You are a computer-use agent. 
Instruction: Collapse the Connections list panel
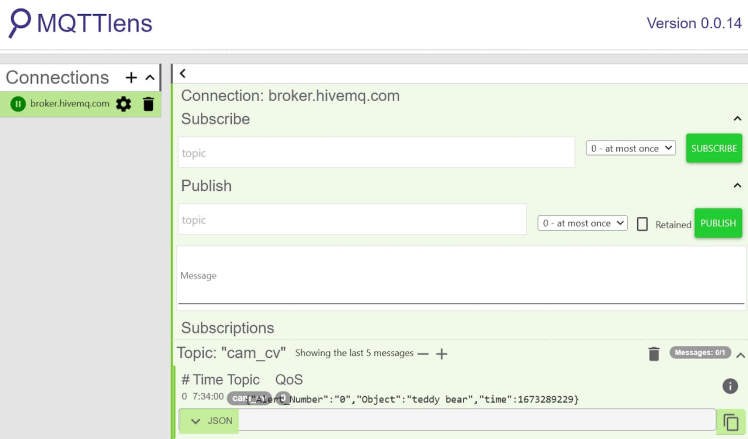click(x=150, y=78)
